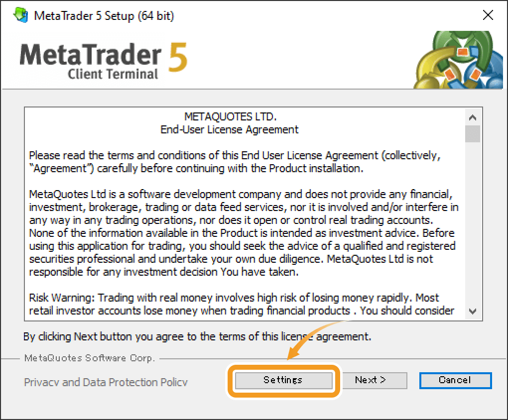Click the license agreement scrollbar thumb
This screenshot has height=420, width=508.
473,134
